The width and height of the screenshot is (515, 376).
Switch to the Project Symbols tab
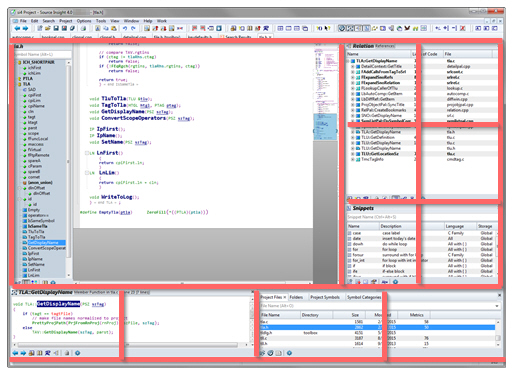(x=325, y=297)
